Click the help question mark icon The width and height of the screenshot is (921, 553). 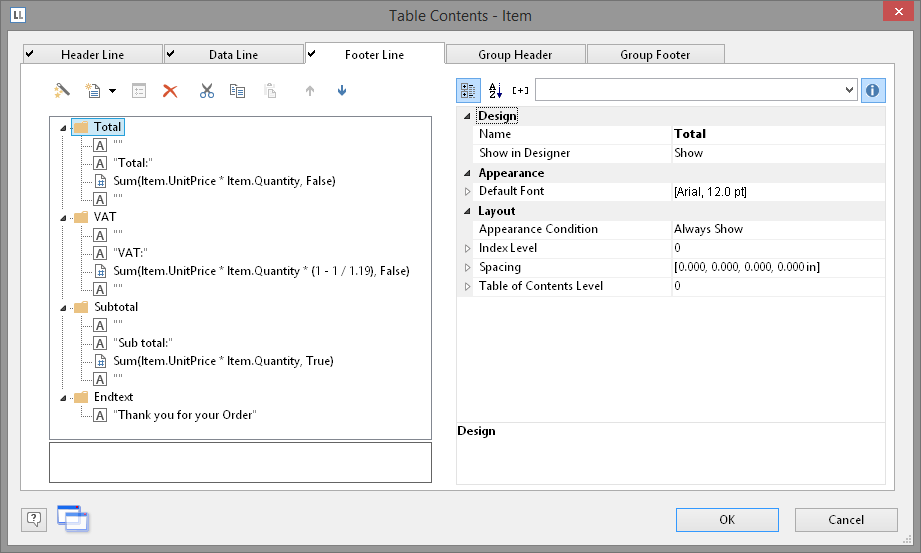35,518
